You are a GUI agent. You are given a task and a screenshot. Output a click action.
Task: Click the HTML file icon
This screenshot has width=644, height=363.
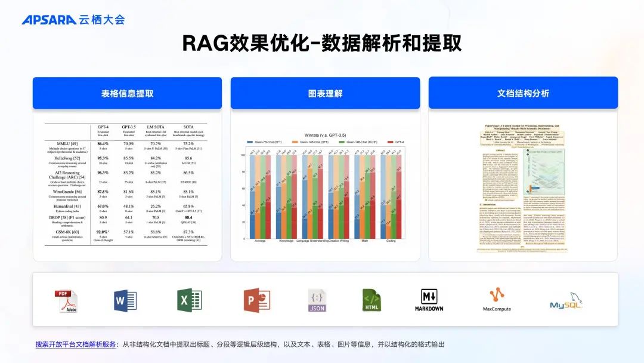point(373,300)
